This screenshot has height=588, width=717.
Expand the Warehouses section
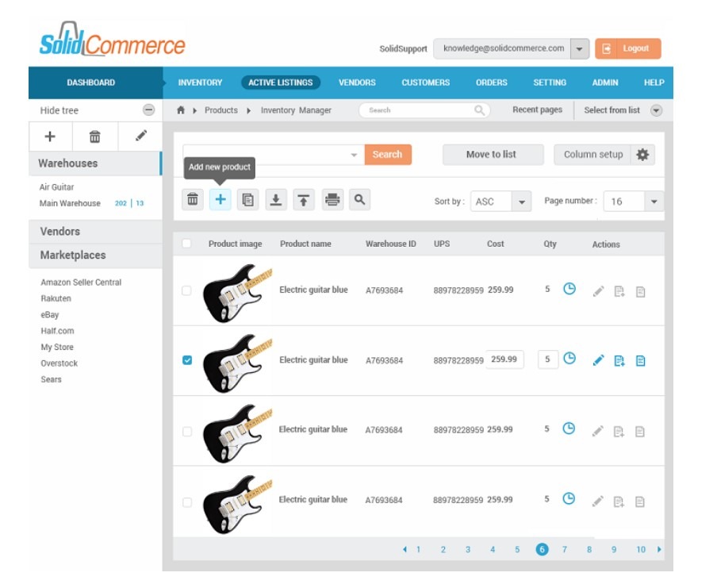(95, 163)
